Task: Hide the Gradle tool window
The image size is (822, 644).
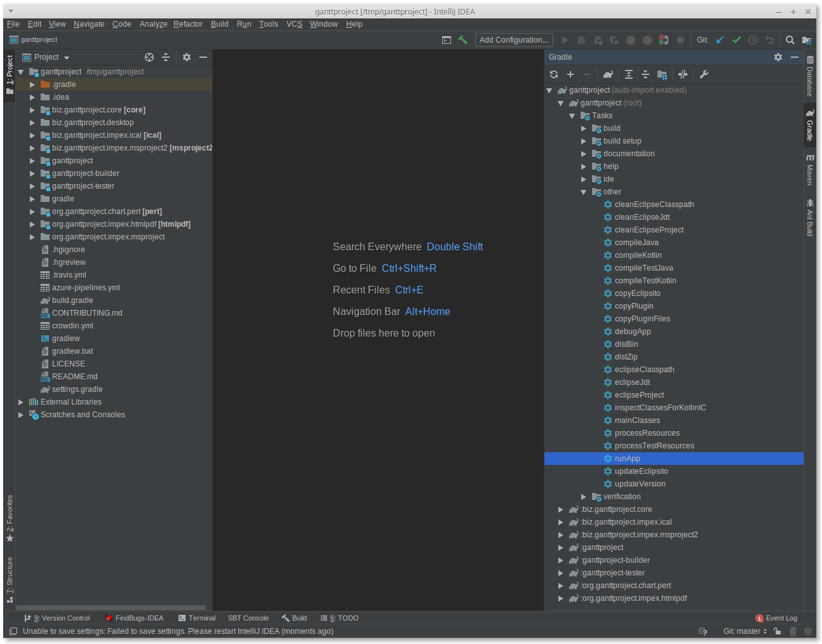Action: (795, 57)
